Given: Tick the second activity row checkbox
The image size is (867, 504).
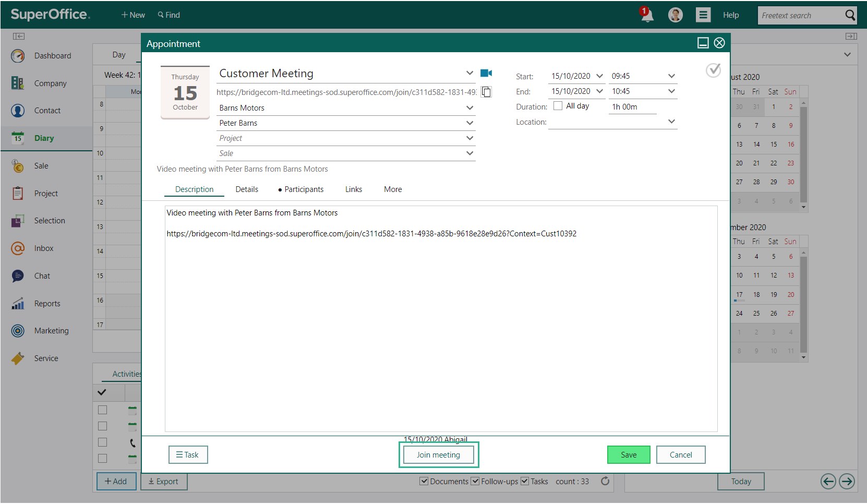Looking at the screenshot, I should point(102,426).
